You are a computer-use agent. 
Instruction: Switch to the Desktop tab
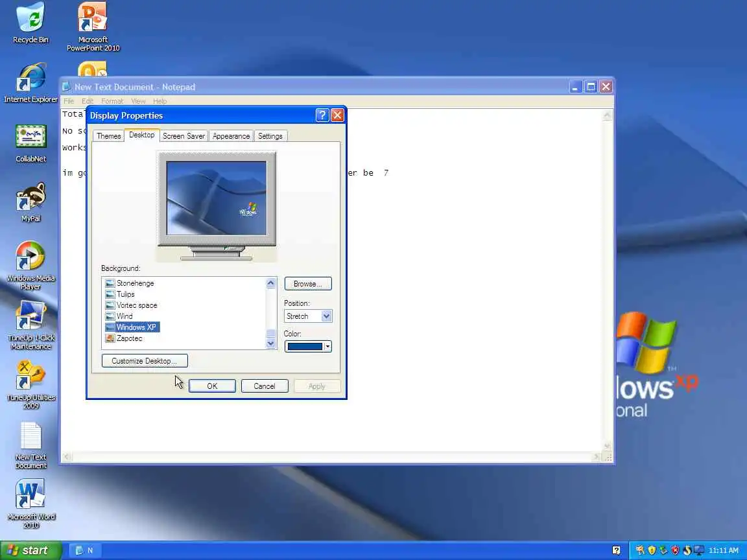(141, 135)
